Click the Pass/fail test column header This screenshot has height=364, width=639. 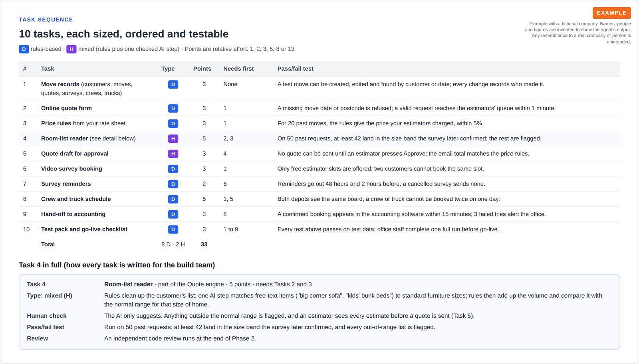[x=295, y=69]
